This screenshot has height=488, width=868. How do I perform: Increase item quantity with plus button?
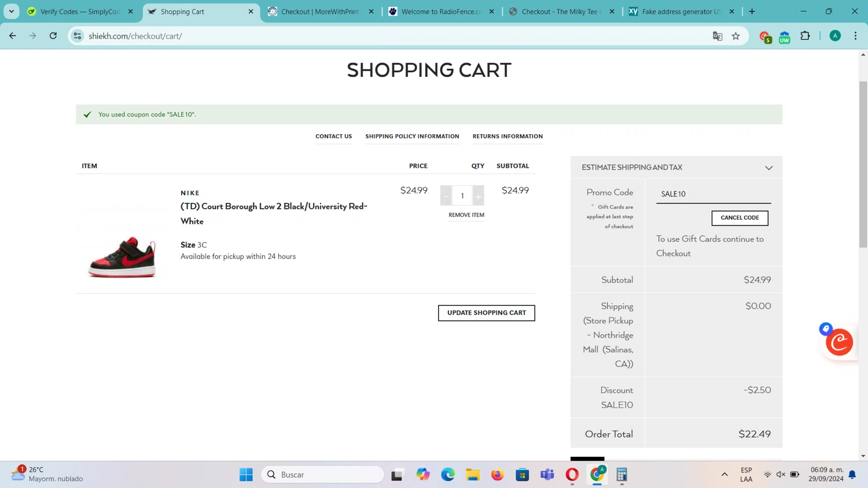tap(479, 196)
